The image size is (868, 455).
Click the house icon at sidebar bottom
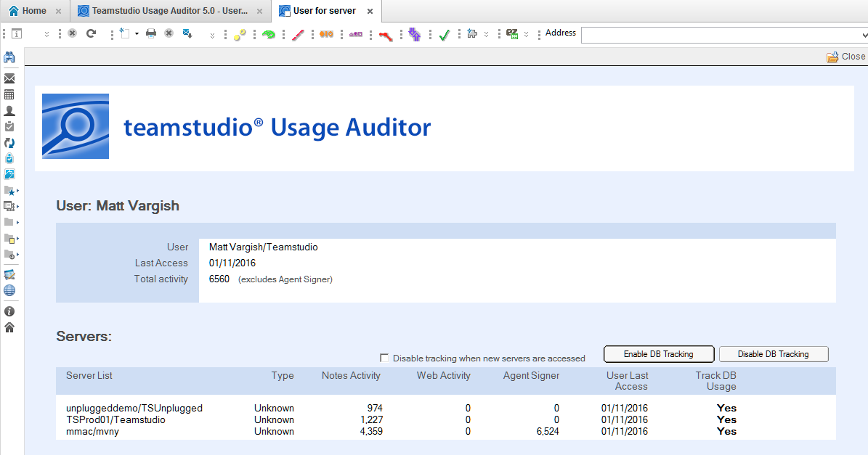coord(9,327)
